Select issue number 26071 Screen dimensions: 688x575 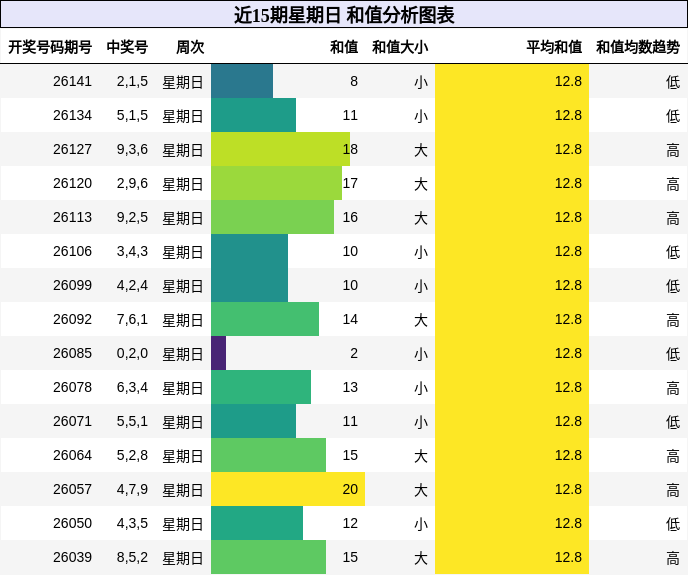tap(72, 421)
